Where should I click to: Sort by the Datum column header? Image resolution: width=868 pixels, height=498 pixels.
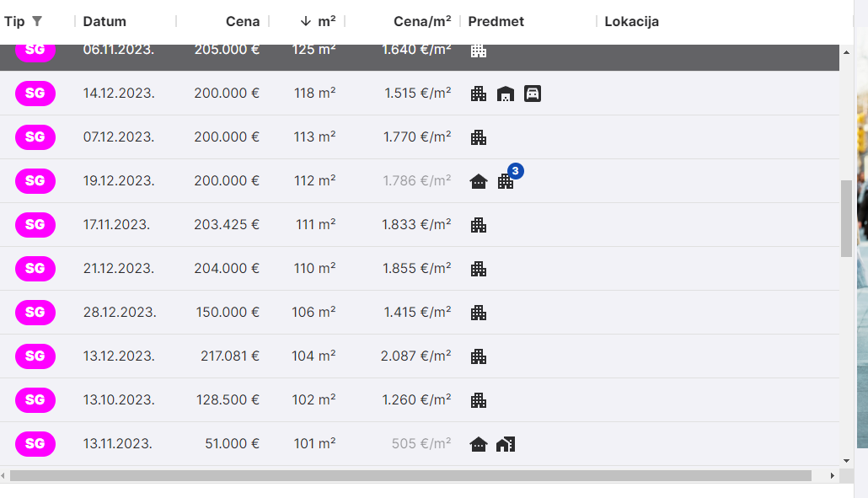coord(104,21)
